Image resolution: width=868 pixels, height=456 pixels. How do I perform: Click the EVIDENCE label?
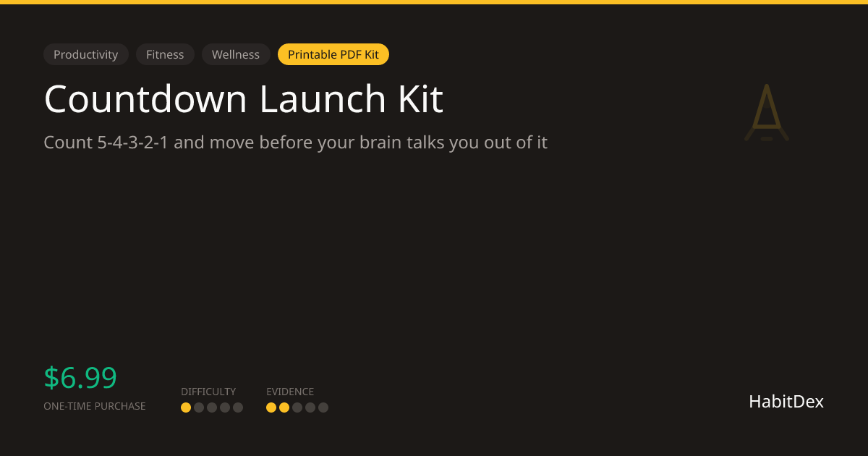click(290, 392)
